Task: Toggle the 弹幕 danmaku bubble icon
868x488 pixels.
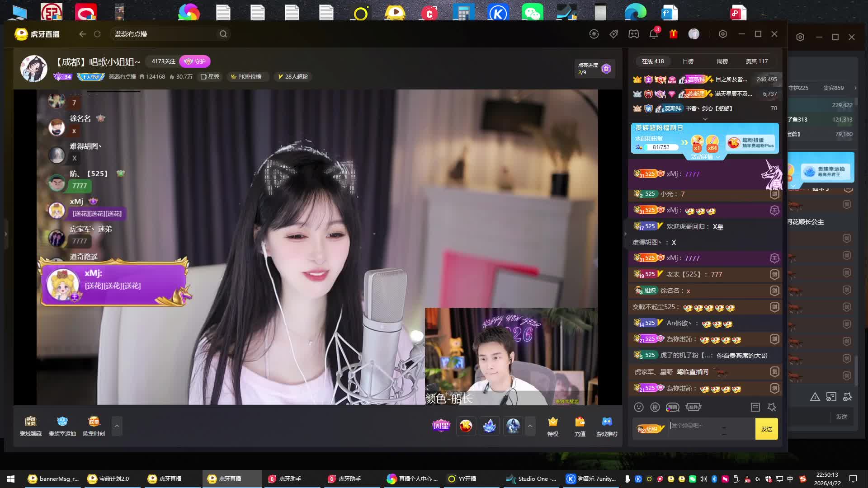Action: tap(673, 407)
